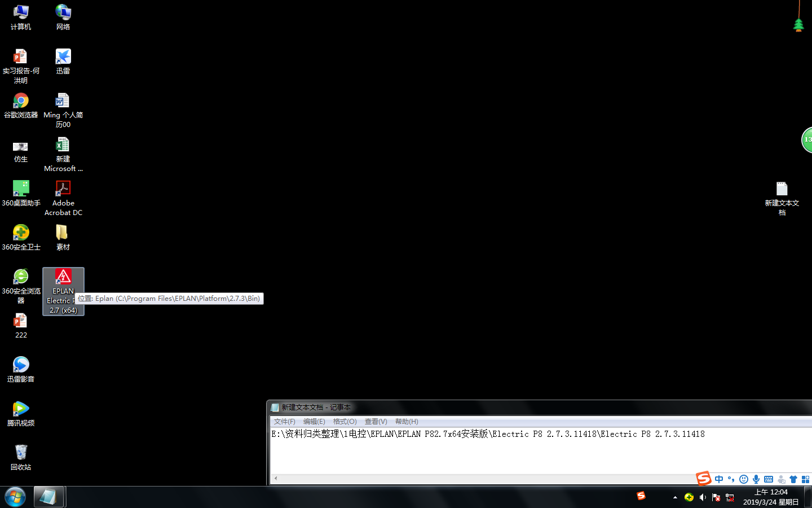Select the 素材 folder icon
The image size is (812, 508).
coord(63,233)
